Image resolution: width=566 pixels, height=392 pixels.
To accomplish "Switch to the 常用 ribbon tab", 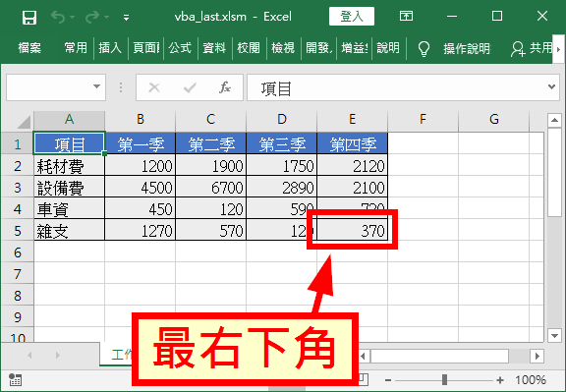I will [76, 47].
